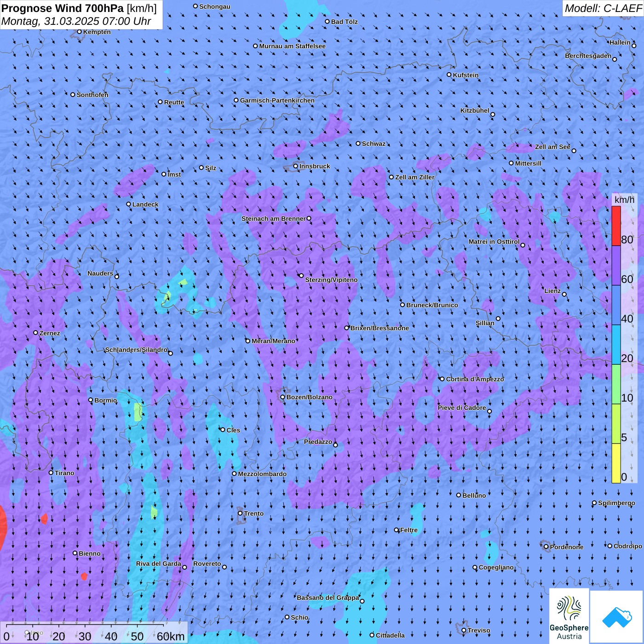
Task: Click the red 80 km/h legend color
Action: pos(616,226)
